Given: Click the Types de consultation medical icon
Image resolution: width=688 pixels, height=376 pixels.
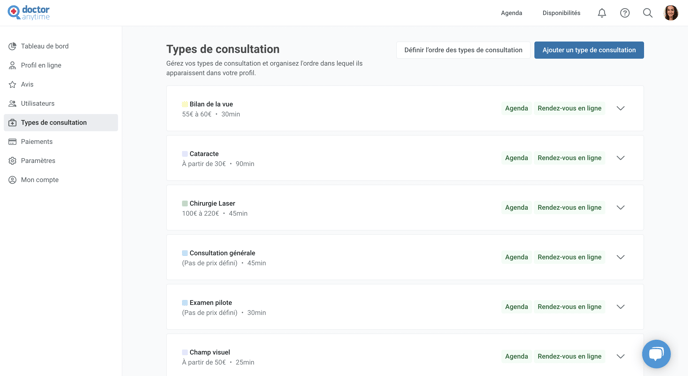Looking at the screenshot, I should pos(12,122).
